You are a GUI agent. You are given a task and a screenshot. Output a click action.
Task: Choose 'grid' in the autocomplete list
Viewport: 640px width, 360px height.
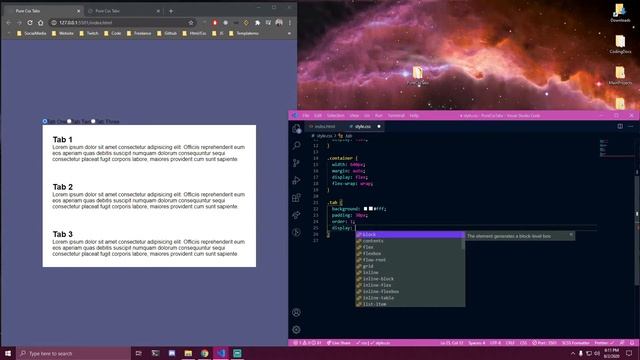click(410, 266)
